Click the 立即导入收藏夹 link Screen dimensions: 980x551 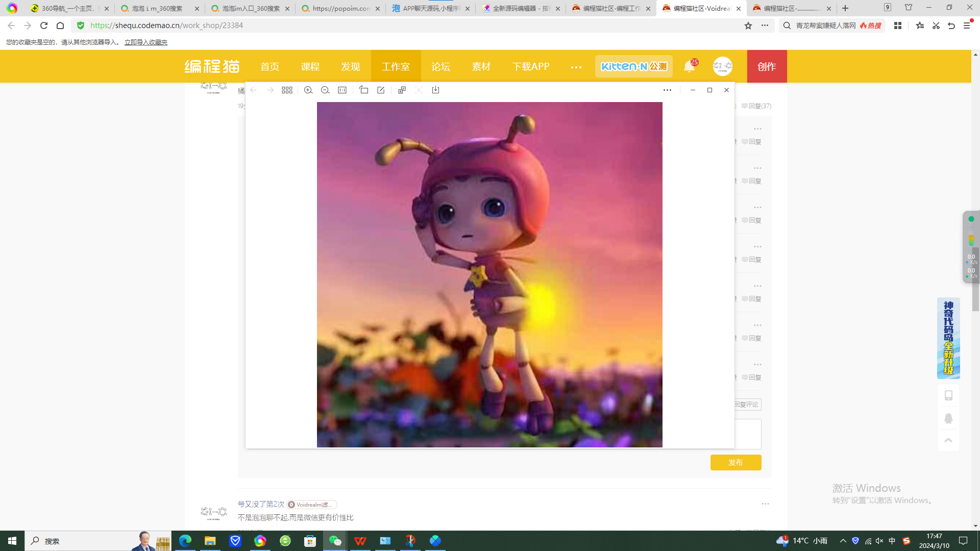point(146,42)
